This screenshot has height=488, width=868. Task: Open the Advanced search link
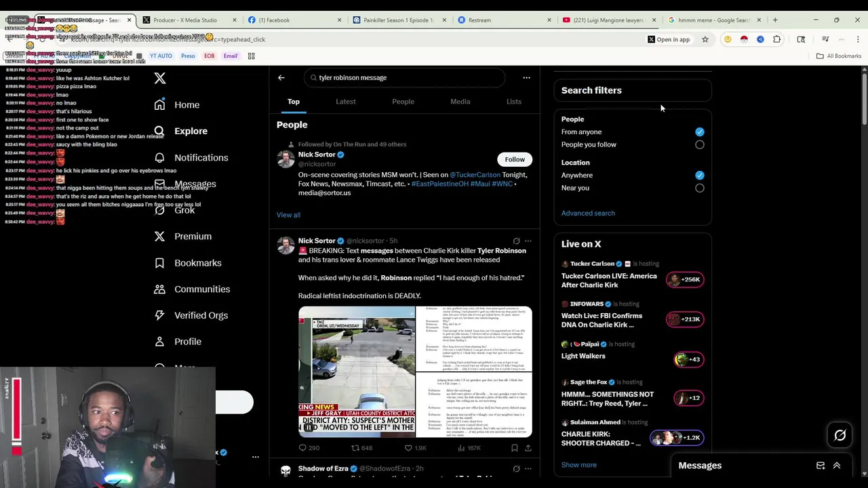coord(588,213)
